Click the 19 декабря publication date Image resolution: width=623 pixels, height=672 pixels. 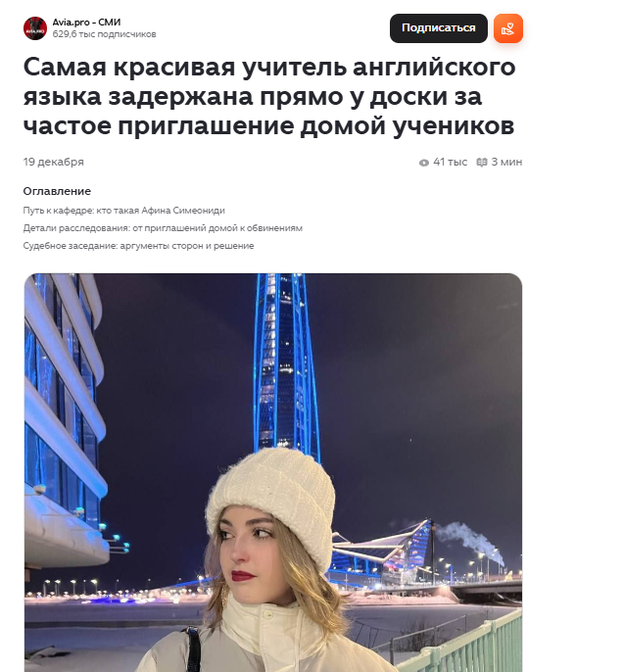54,162
